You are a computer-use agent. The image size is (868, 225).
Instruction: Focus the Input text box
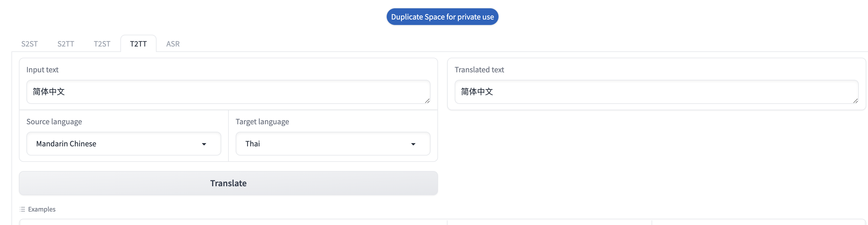(x=228, y=92)
